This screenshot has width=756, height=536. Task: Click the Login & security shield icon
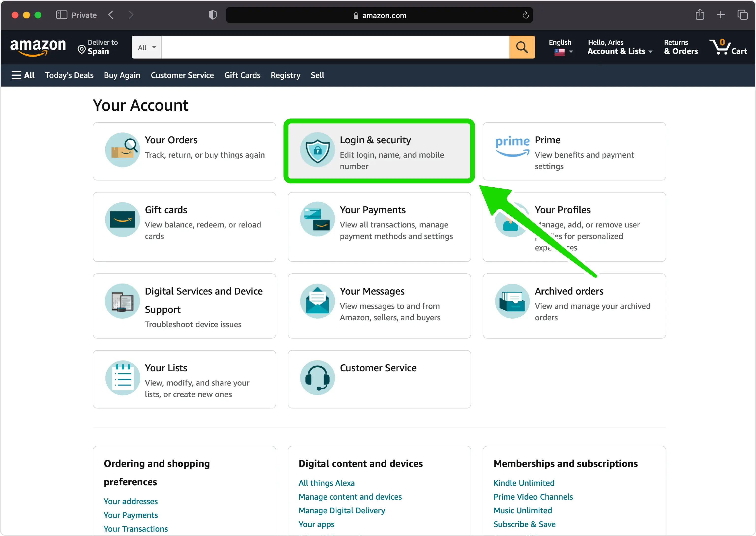317,150
